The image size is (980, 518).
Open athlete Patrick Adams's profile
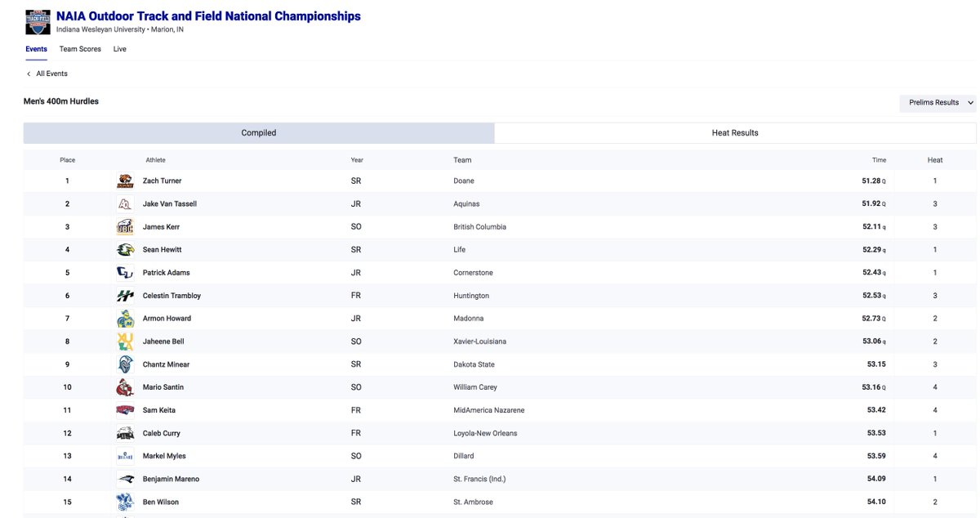coord(166,273)
